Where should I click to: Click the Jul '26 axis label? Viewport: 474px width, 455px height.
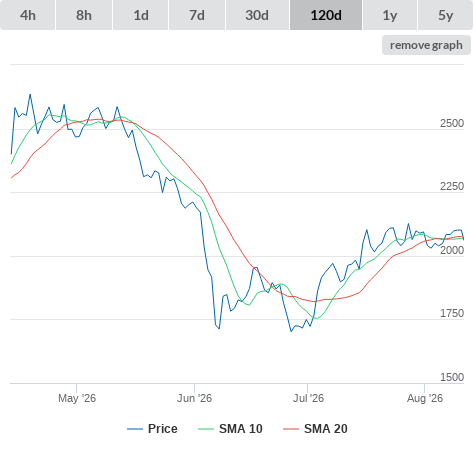308,398
